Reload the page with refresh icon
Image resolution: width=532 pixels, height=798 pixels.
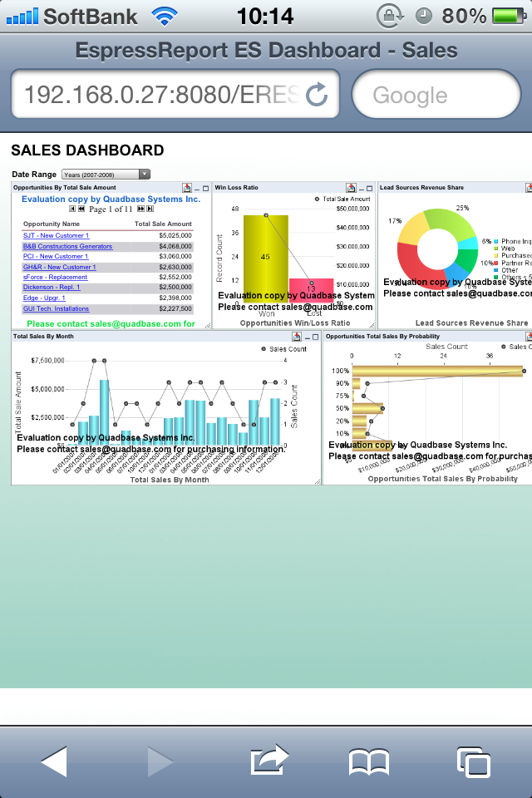317,94
